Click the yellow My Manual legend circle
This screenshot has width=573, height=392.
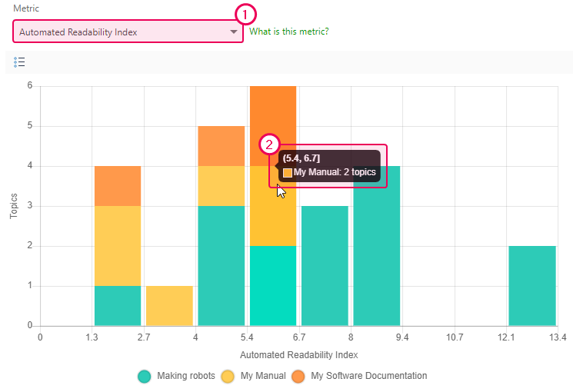click(228, 377)
